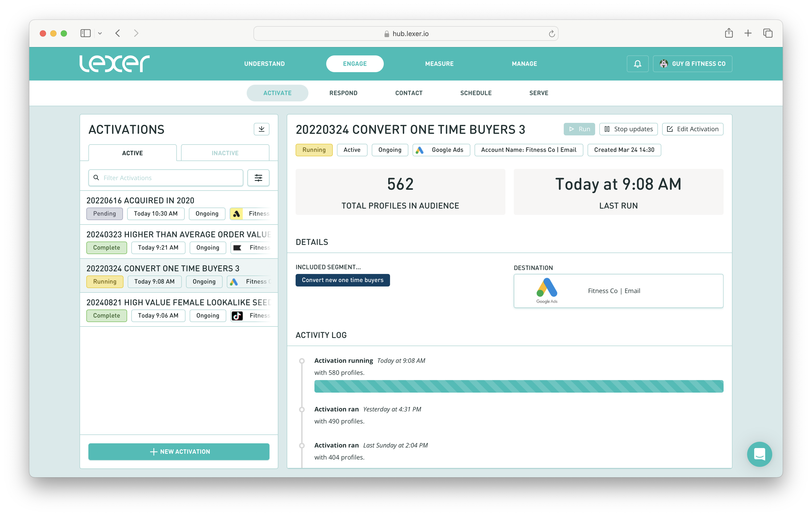Switch to the Serve tab
812x516 pixels.
[x=539, y=93]
